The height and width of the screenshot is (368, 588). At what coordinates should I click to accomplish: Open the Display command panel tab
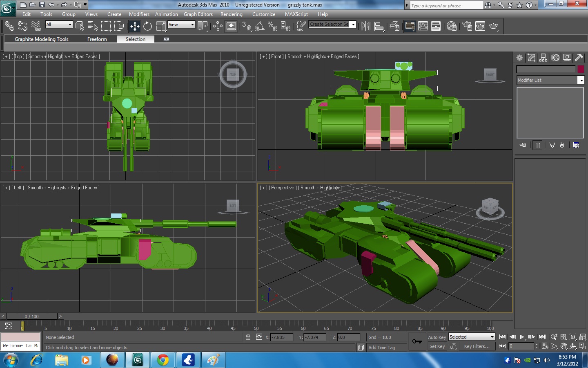point(567,58)
